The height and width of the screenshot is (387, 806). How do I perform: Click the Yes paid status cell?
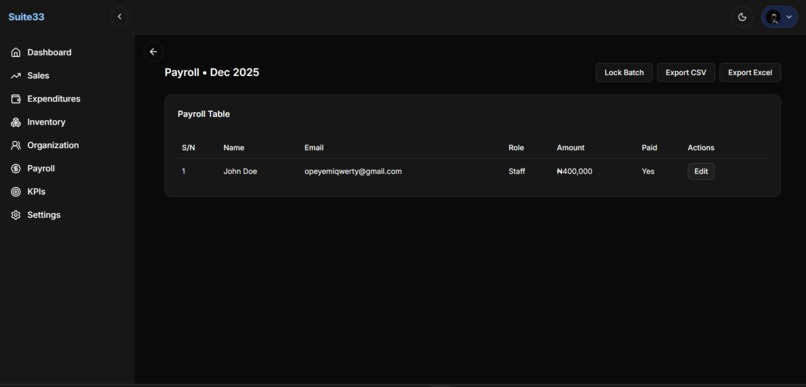[648, 172]
